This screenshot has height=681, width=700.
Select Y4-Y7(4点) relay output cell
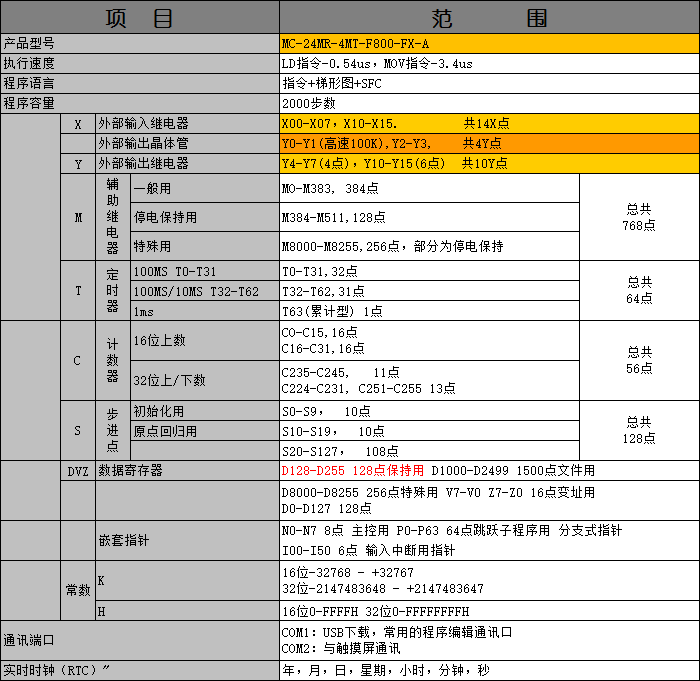coord(489,163)
